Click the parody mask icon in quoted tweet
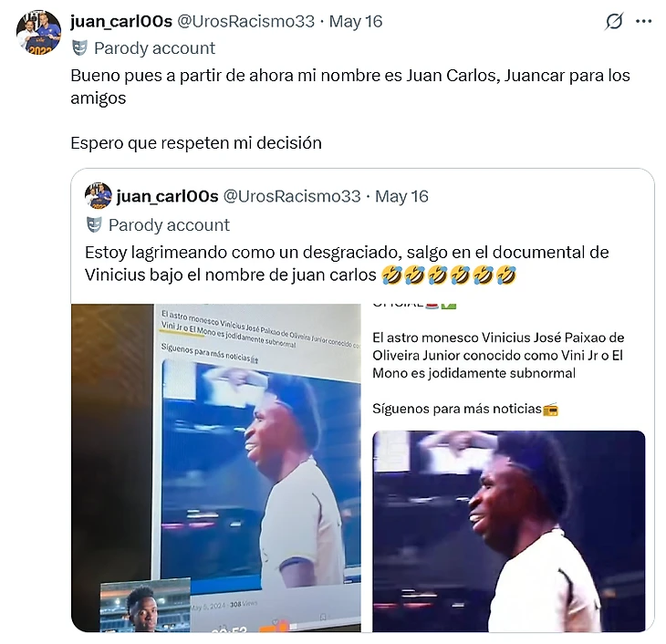The height and width of the screenshot is (644, 666). click(94, 224)
